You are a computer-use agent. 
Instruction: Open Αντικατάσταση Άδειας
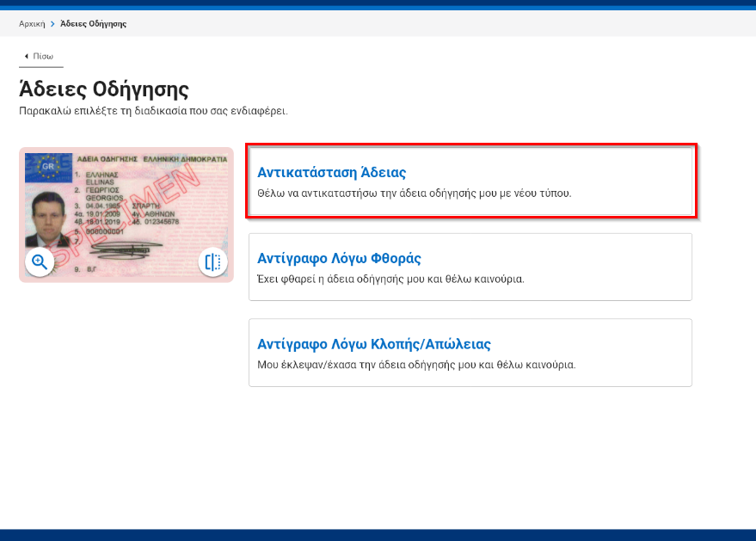tap(329, 172)
